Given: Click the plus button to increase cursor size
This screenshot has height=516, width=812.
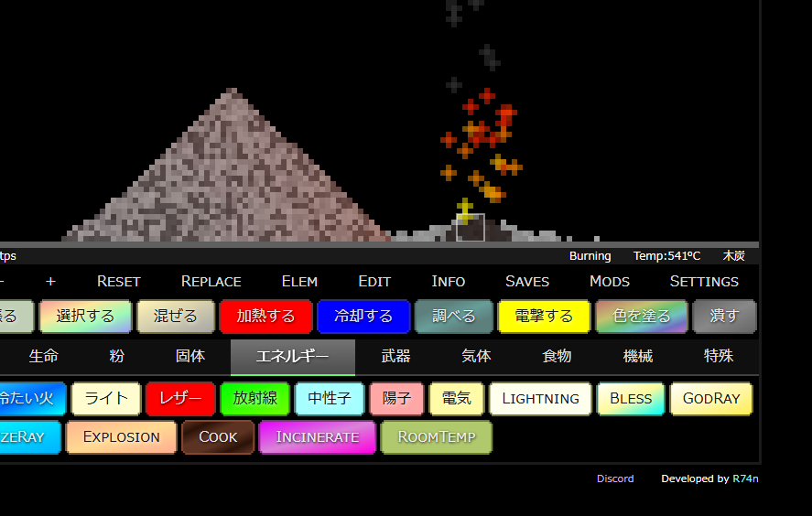Looking at the screenshot, I should tap(50, 281).
